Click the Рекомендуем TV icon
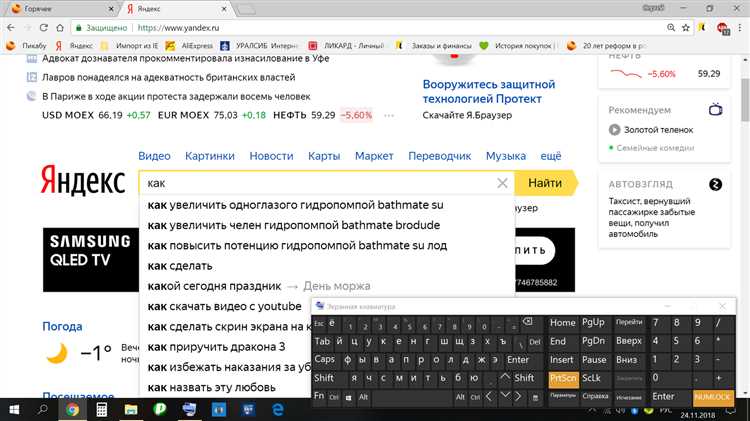This screenshot has width=750, height=421. click(x=716, y=110)
